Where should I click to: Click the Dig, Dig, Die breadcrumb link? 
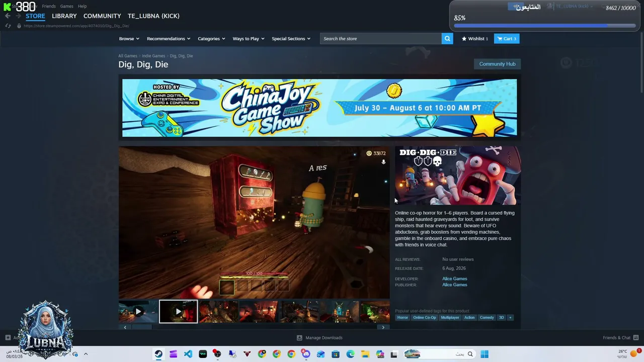coord(181,56)
